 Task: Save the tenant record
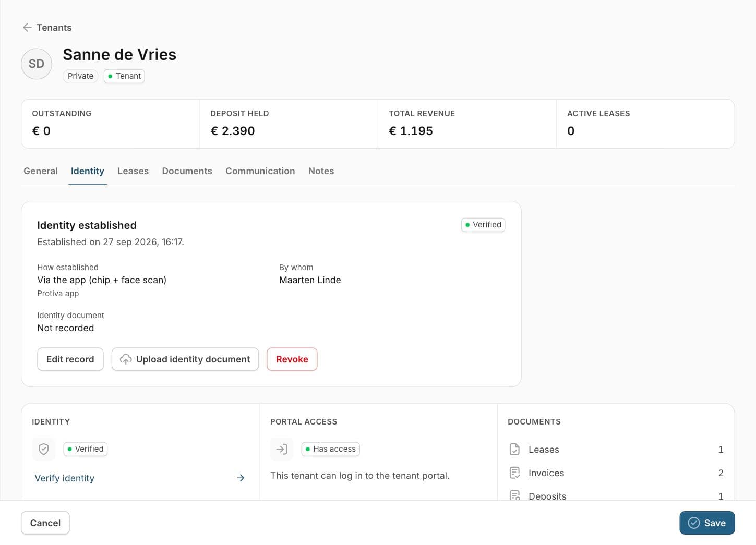[x=707, y=523]
